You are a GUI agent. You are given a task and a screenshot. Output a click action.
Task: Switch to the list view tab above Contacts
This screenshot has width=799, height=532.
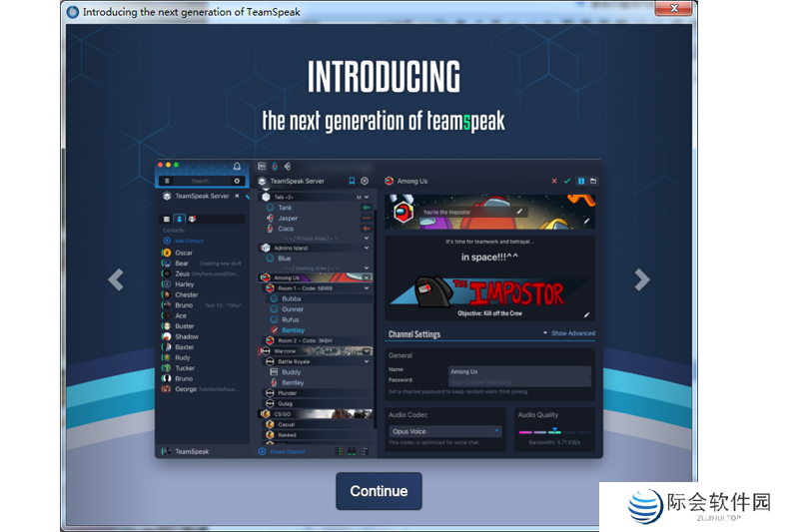click(x=166, y=219)
